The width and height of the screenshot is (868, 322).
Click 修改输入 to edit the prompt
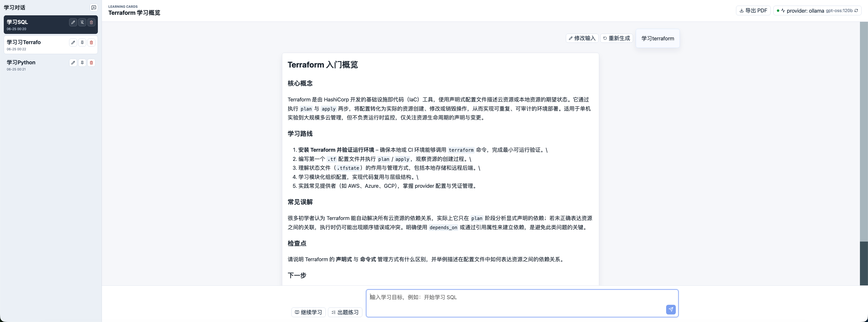click(x=582, y=38)
